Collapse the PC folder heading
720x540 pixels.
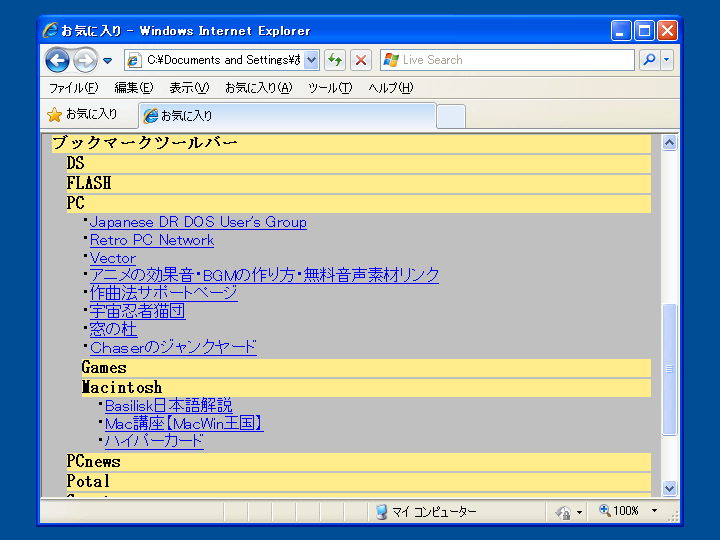(359, 203)
